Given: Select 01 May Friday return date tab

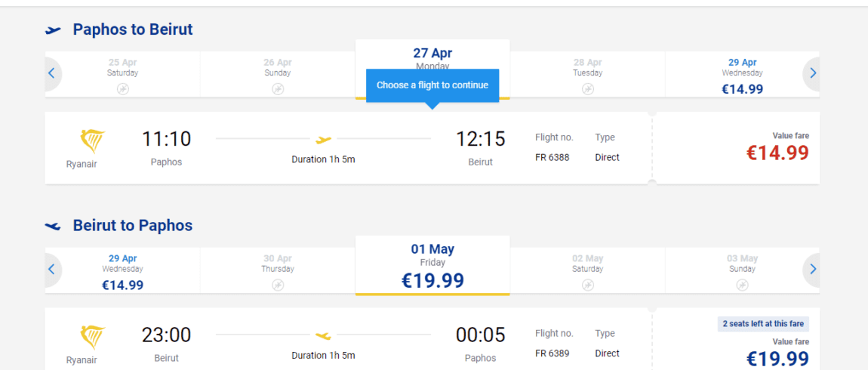Looking at the screenshot, I should [x=432, y=265].
